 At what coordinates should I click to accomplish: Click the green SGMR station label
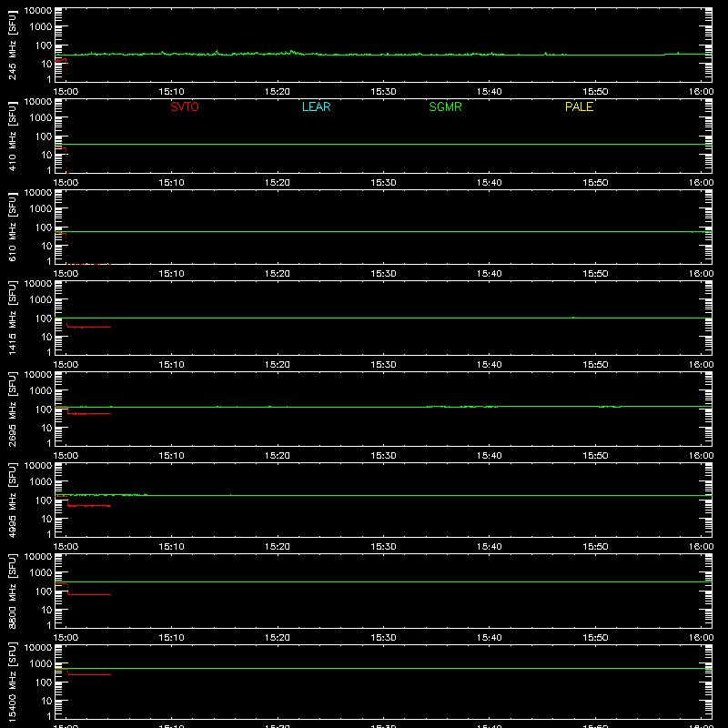pyautogui.click(x=445, y=106)
